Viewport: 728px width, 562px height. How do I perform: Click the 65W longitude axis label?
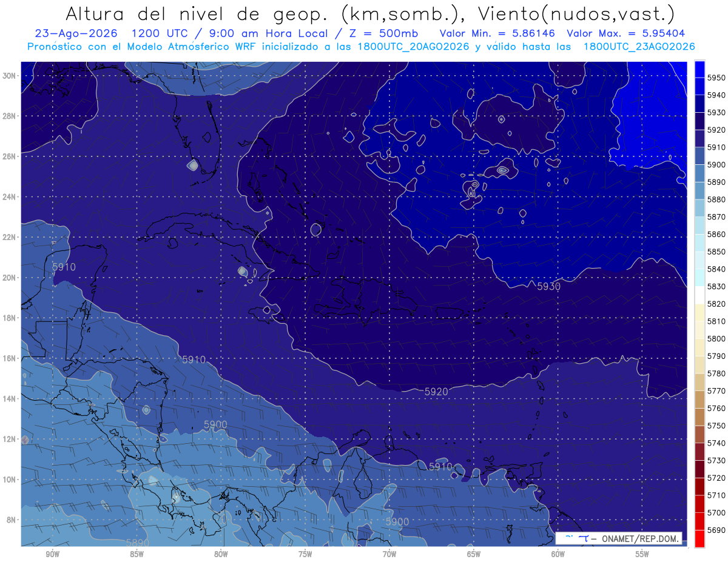474,554
